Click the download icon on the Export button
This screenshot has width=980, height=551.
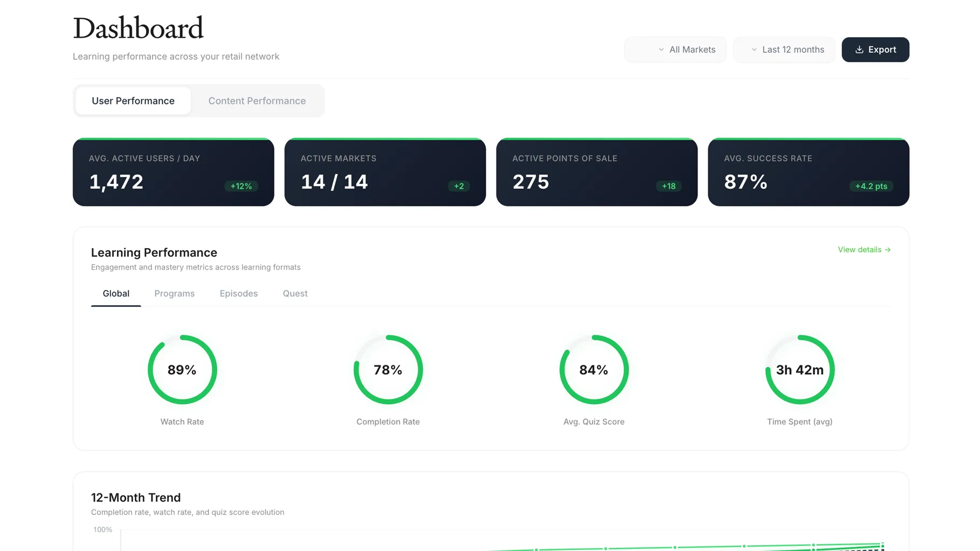(859, 50)
